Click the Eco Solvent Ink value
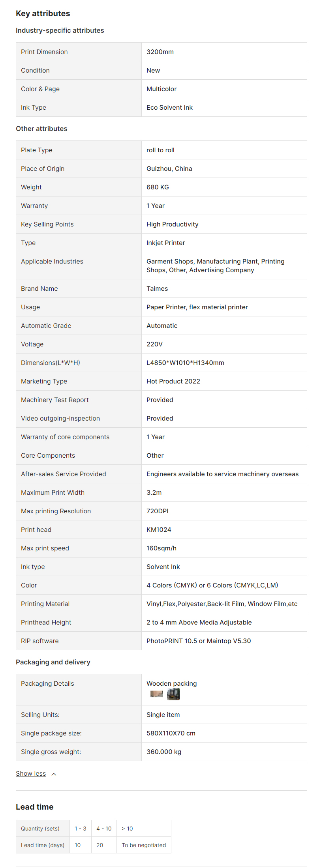Screen dimensions: 323x868 pyautogui.click(x=169, y=107)
